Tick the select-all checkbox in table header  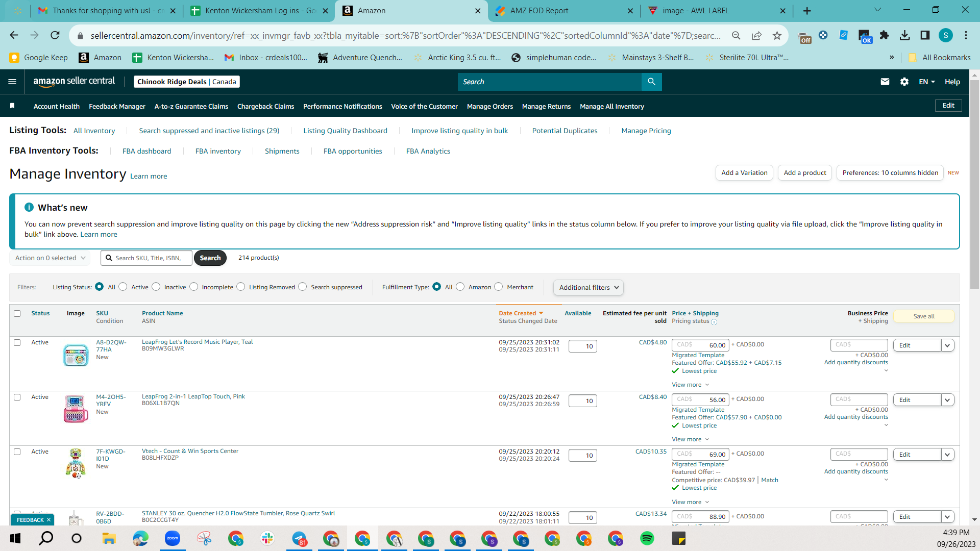[17, 314]
